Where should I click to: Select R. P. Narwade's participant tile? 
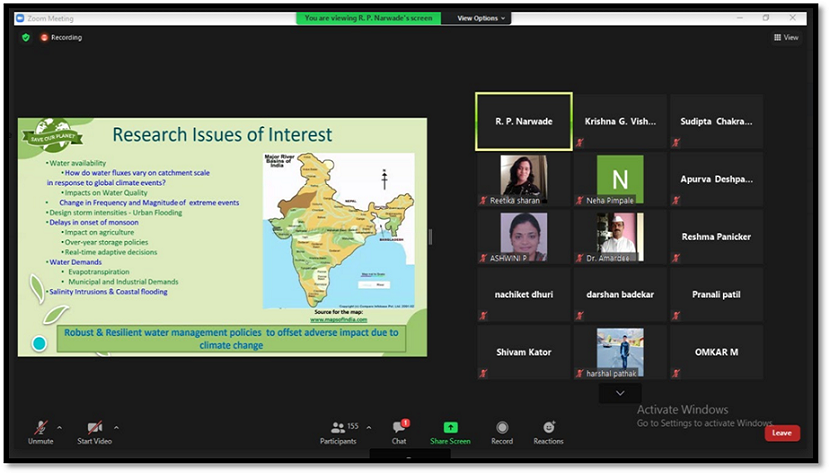tap(523, 121)
